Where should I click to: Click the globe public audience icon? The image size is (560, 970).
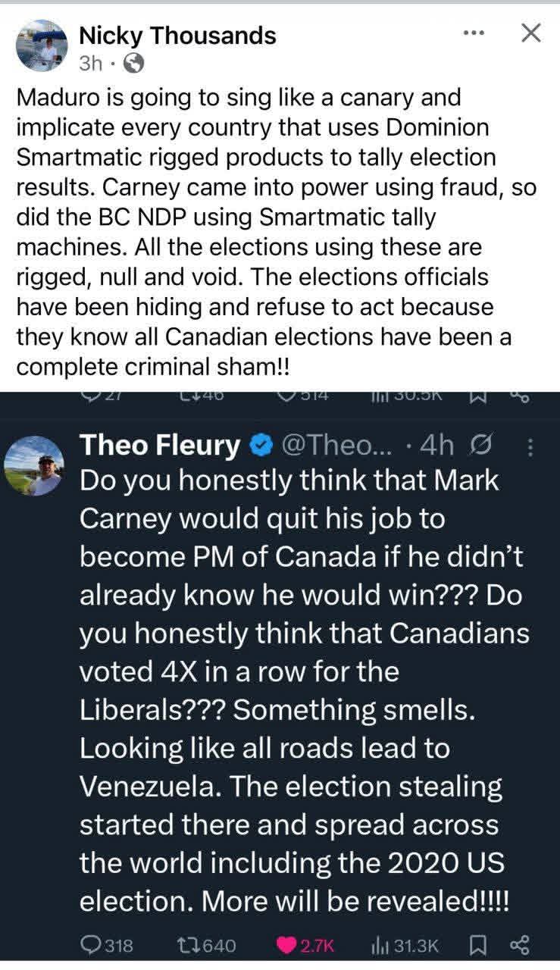tap(133, 64)
